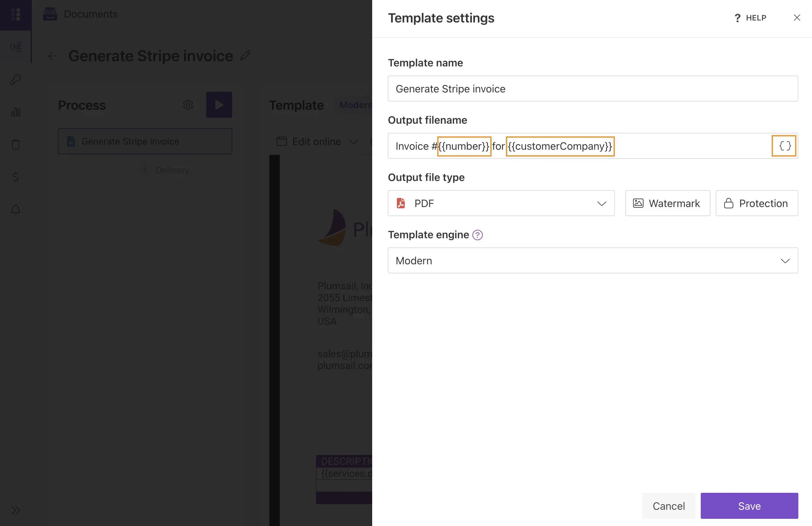Open the reports bar chart sidebar icon
Screen dimensions: 812x526
pyautogui.click(x=16, y=112)
